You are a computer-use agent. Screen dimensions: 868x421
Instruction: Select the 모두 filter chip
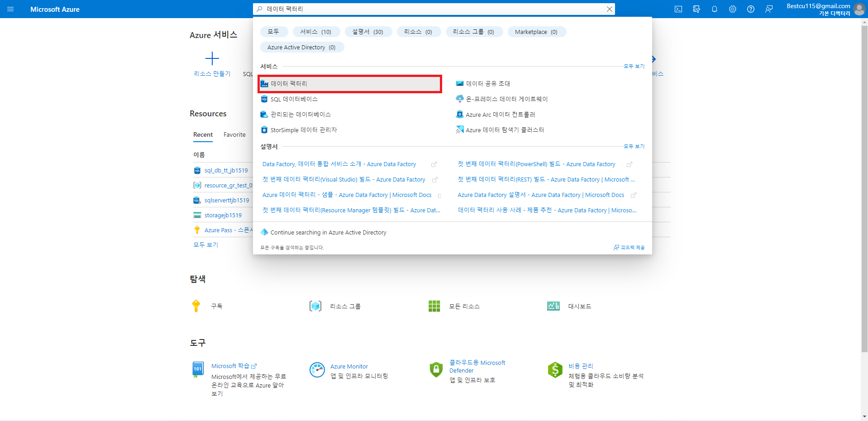274,32
